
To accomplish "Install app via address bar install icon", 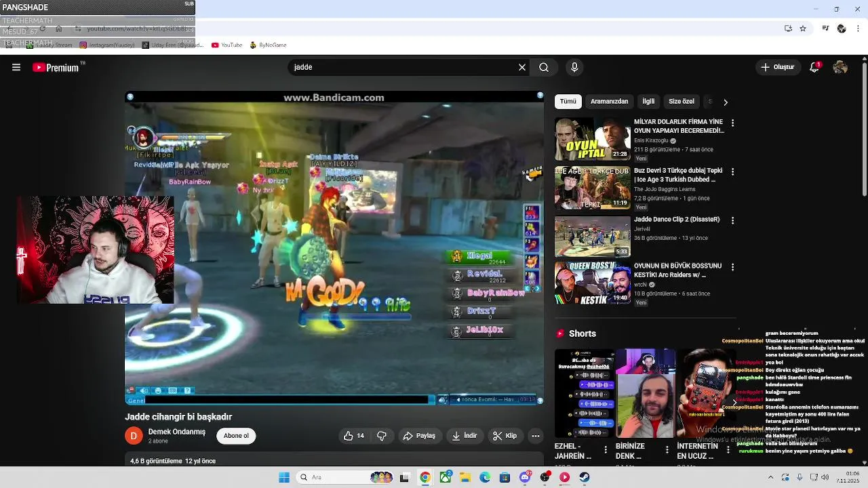I will (x=788, y=28).
